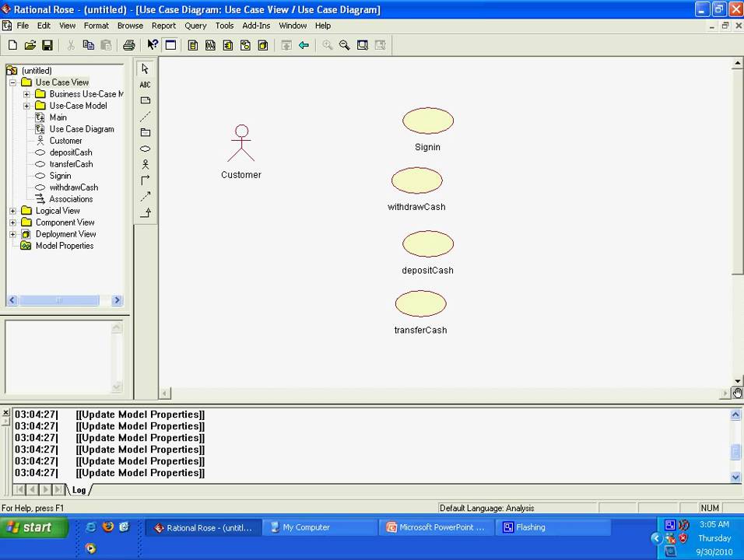Expand the Use-Case Model folder
Screen dimensions: 744x560
pos(26,106)
